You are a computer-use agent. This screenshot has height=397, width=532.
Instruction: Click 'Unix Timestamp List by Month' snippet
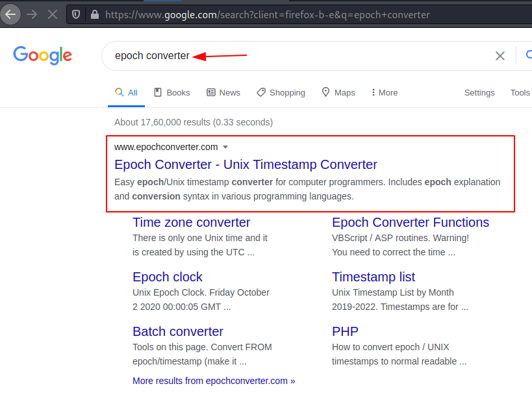(400, 300)
